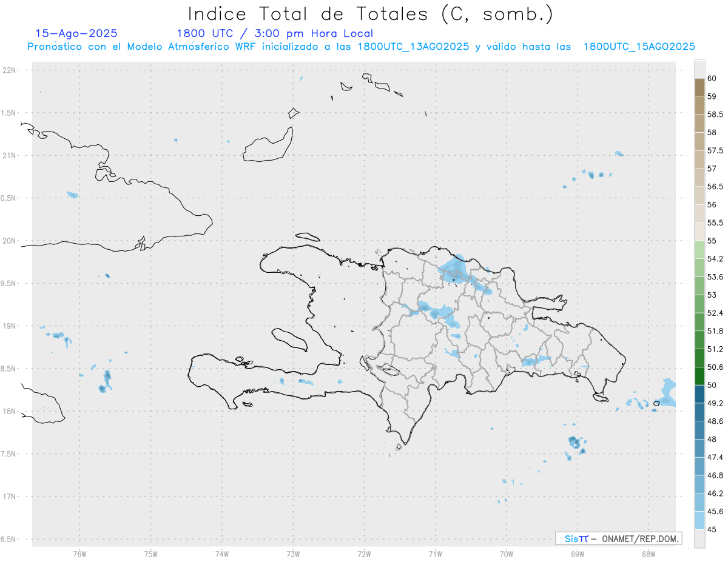Click the longitude label '69W'
The width and height of the screenshot is (728, 562).
click(x=578, y=554)
